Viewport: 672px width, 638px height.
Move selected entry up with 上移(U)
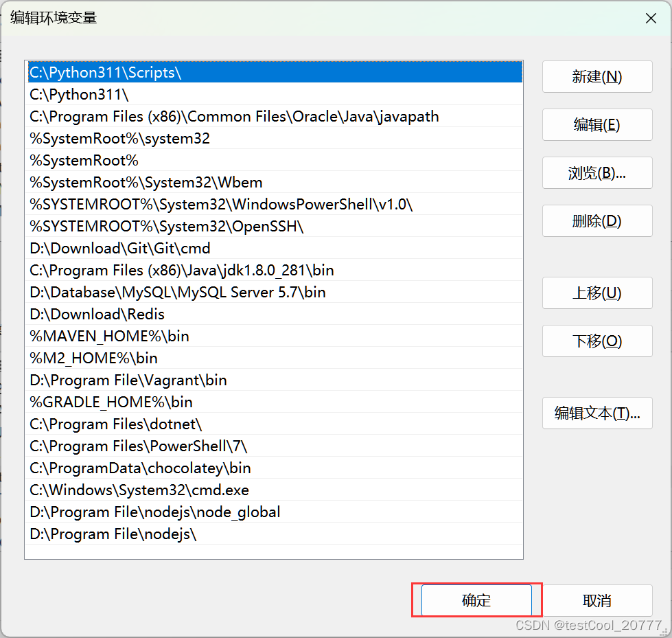click(x=596, y=293)
